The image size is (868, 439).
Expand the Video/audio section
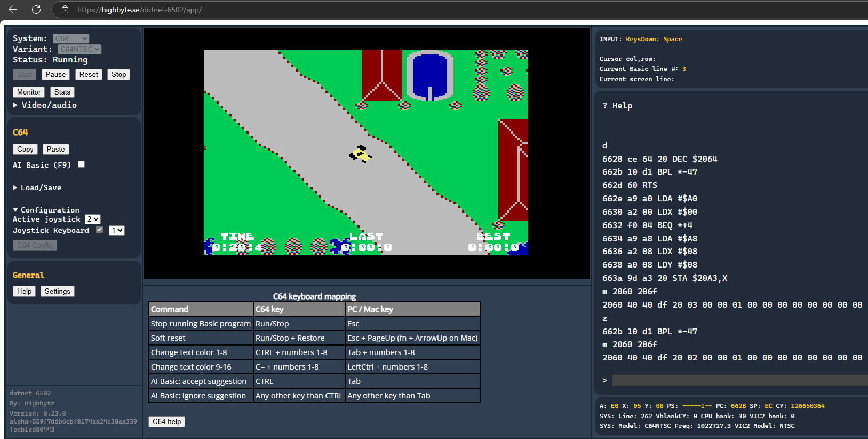tap(45, 105)
